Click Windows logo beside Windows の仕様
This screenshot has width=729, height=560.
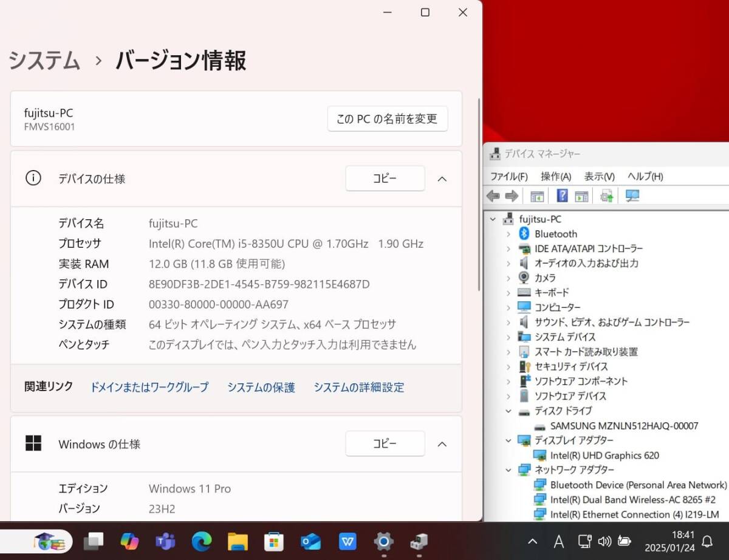(x=33, y=443)
